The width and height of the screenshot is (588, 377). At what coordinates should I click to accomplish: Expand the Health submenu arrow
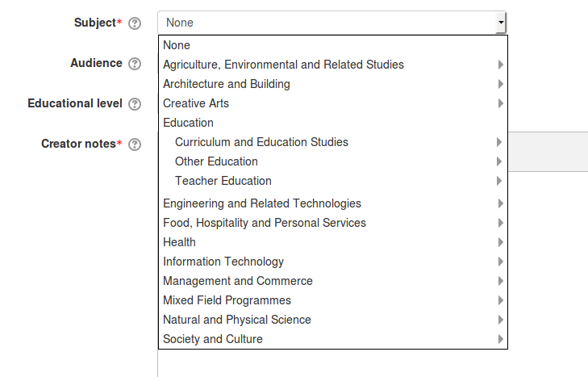click(500, 242)
